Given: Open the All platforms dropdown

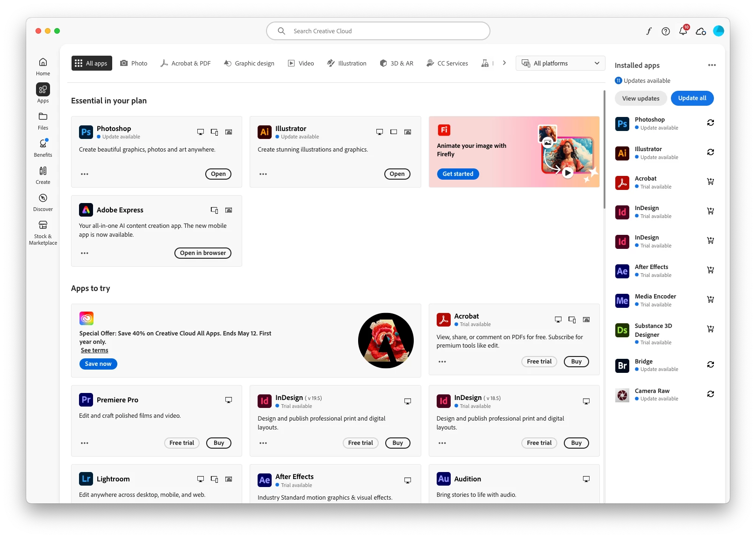Looking at the screenshot, I should tap(560, 63).
